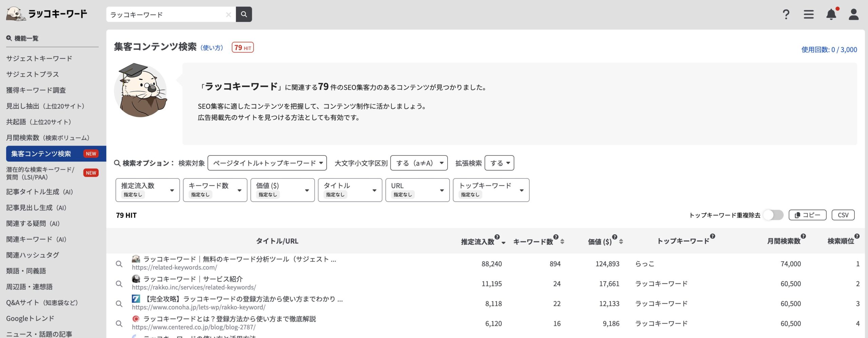Image resolution: width=868 pixels, height=338 pixels.
Task: Toggle トップキーワード重複除去 switch
Action: click(773, 215)
